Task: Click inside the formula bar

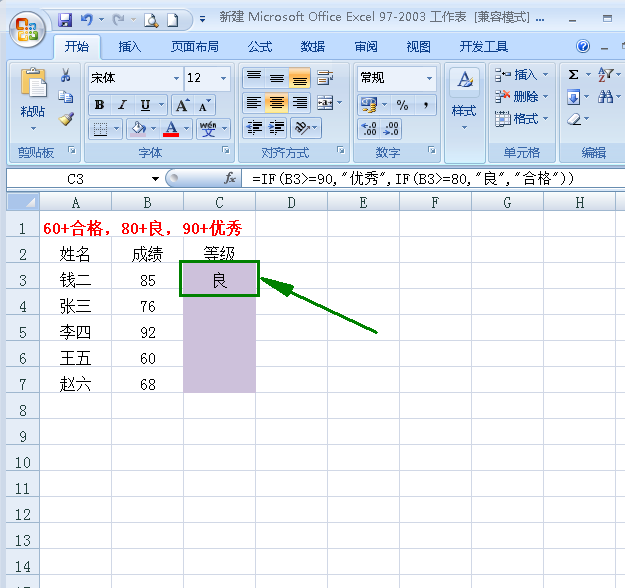Action: click(x=434, y=179)
